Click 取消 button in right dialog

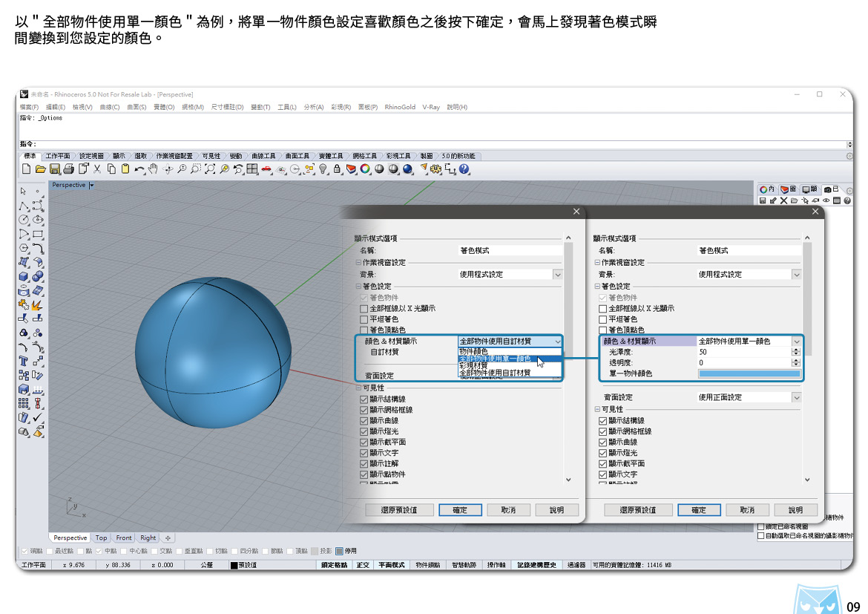(x=747, y=510)
